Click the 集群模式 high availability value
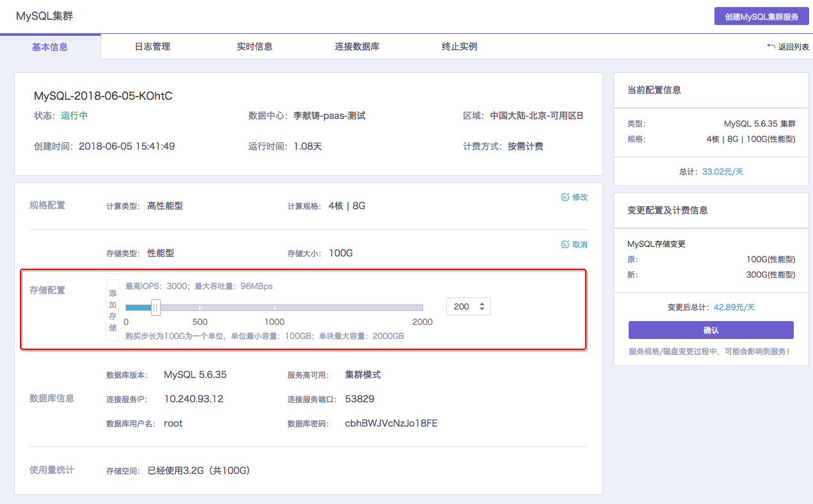Viewport: 813px width, 504px height. tap(363, 375)
